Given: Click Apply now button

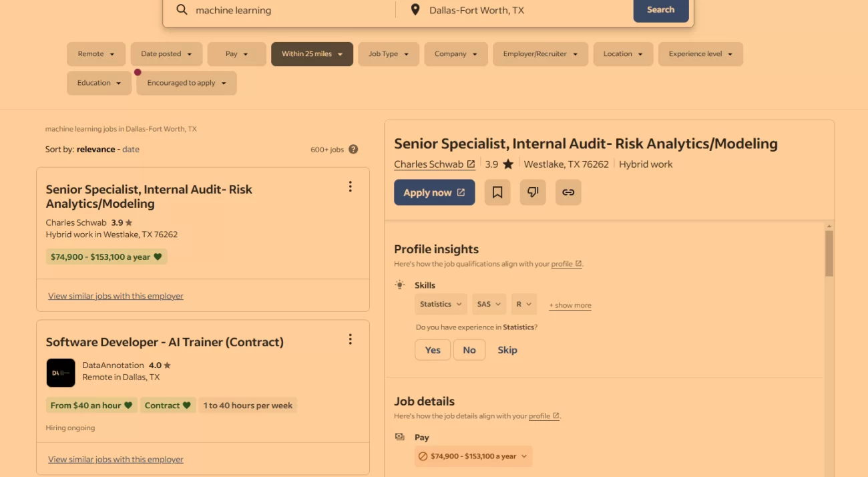Looking at the screenshot, I should (435, 192).
